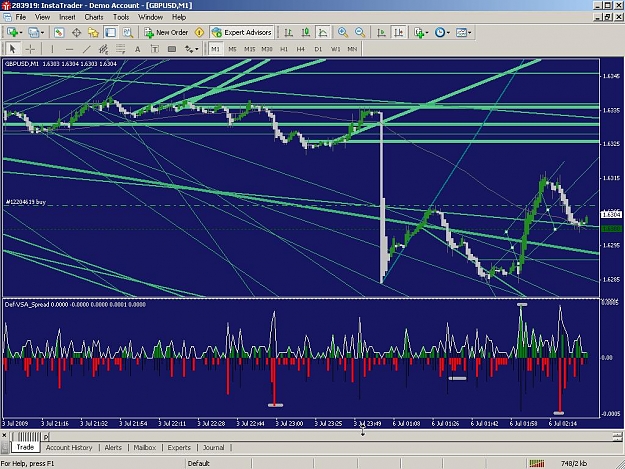Select the M15 timeframe
625x469 pixels.
click(250, 49)
